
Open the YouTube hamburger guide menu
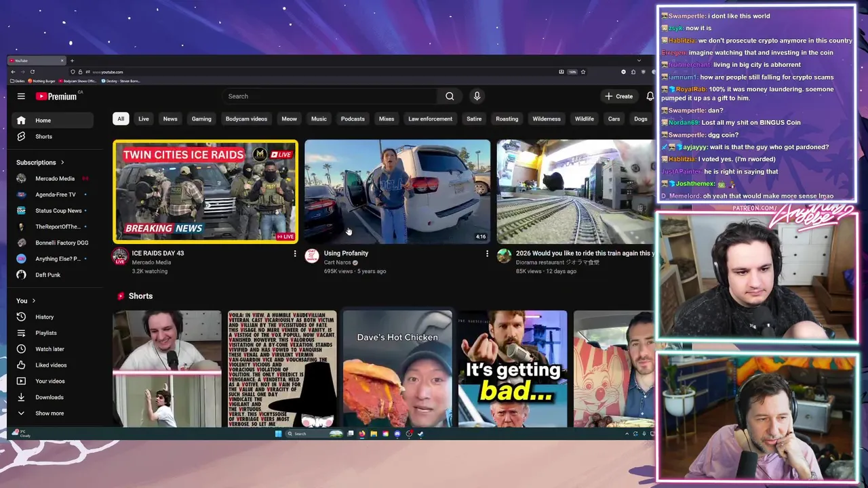coord(21,96)
